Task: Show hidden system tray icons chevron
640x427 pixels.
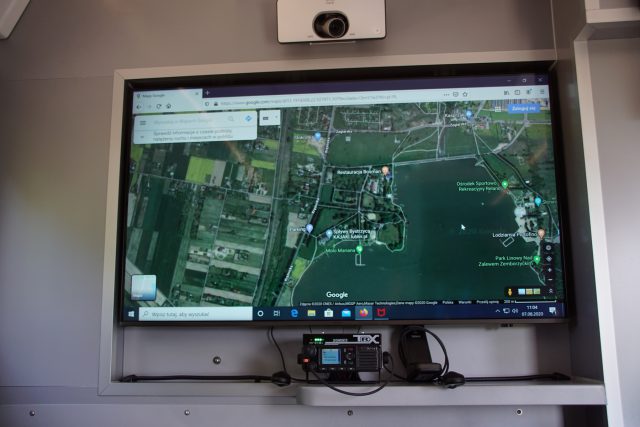Action: coord(498,311)
